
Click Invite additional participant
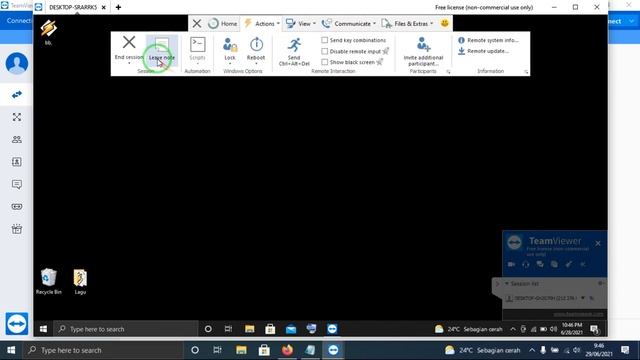pos(423,51)
